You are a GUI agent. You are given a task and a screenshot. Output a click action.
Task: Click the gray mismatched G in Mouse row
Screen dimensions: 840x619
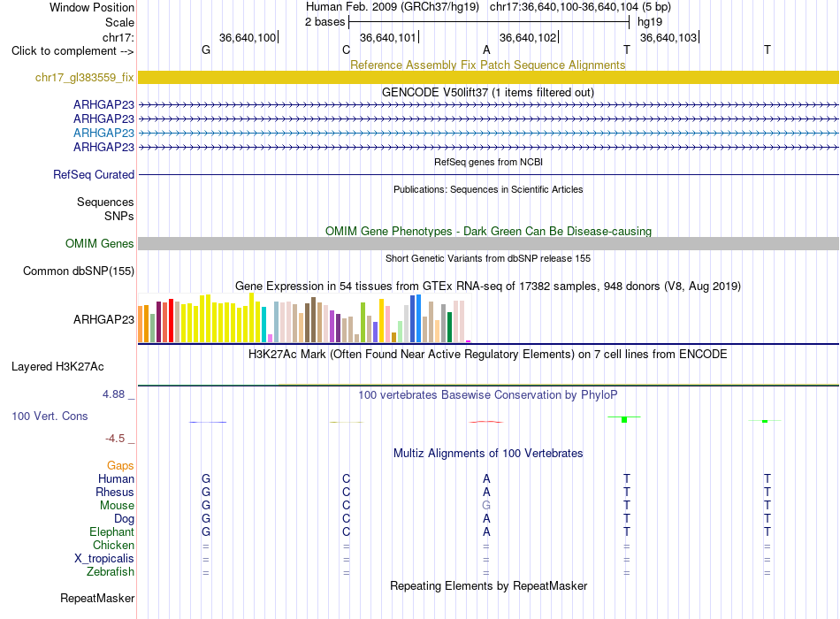(x=486, y=506)
